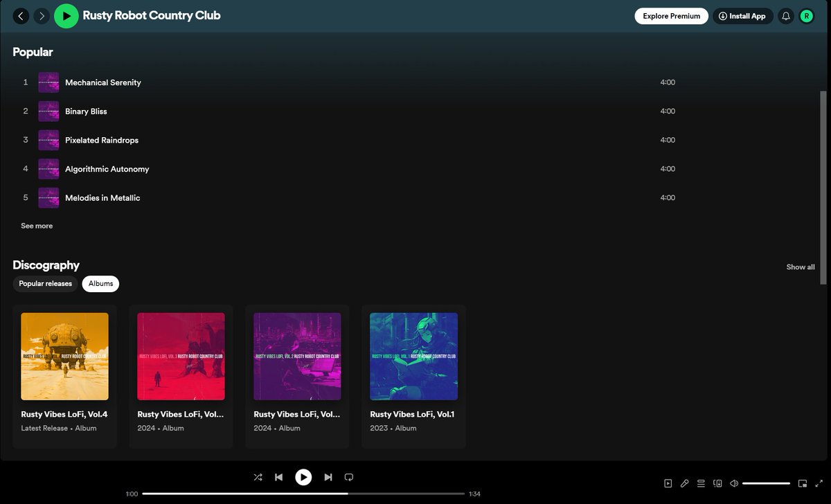Toggle shuffle in the player bar

[x=258, y=477]
